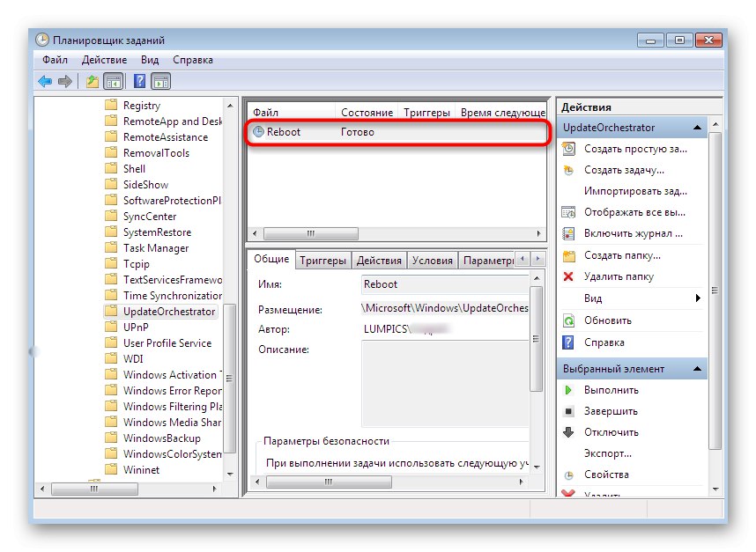Screen dimensions: 756x552
Task: Click the Back arrow toolbar icon
Action: click(45, 81)
